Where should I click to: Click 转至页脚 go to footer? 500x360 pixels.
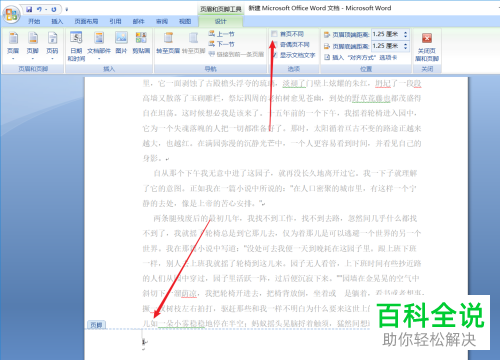pyautogui.click(x=194, y=43)
